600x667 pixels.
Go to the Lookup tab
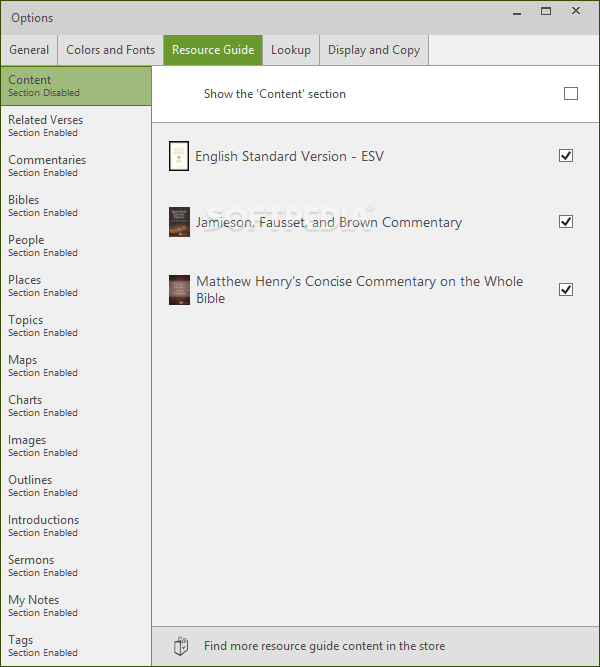coord(291,50)
